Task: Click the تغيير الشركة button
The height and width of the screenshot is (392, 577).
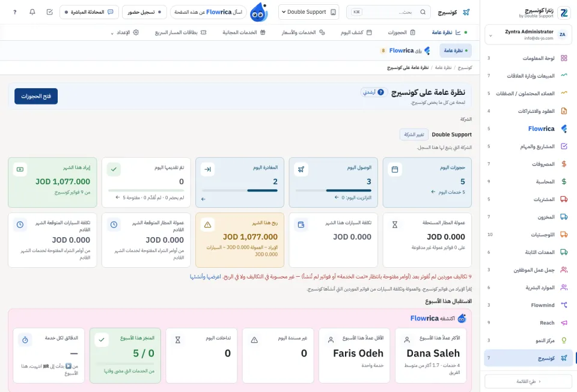Action: pyautogui.click(x=414, y=134)
